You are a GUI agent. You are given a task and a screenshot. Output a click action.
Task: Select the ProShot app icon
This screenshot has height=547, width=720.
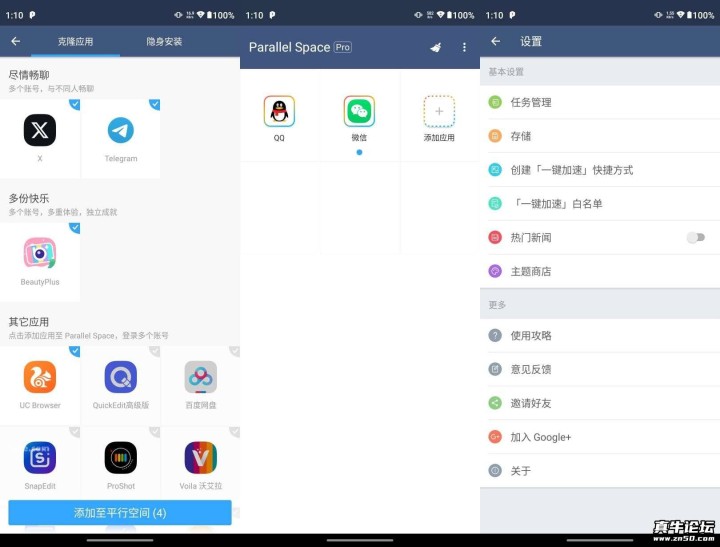[x=121, y=458]
